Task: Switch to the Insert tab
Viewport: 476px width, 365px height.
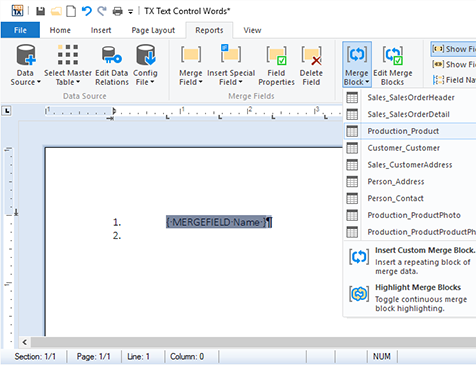Action: point(101,30)
